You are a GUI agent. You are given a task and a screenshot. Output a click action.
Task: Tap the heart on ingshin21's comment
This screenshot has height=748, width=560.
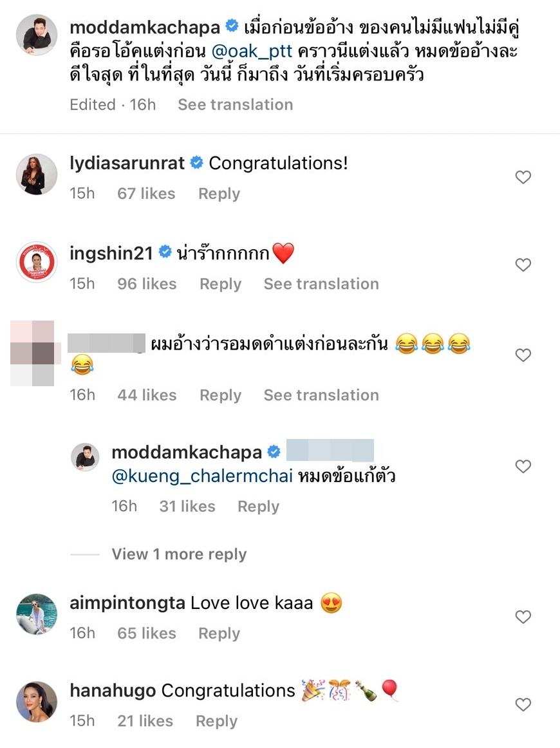(x=523, y=265)
